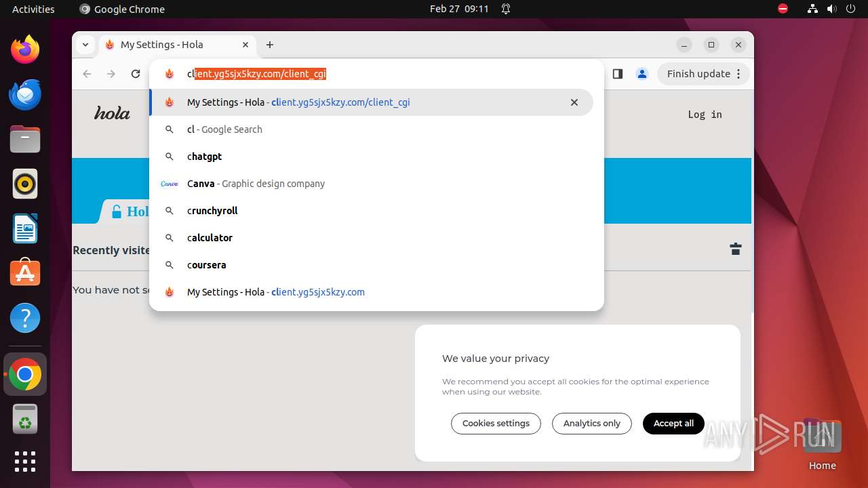Open network status icon in top bar

(x=812, y=9)
